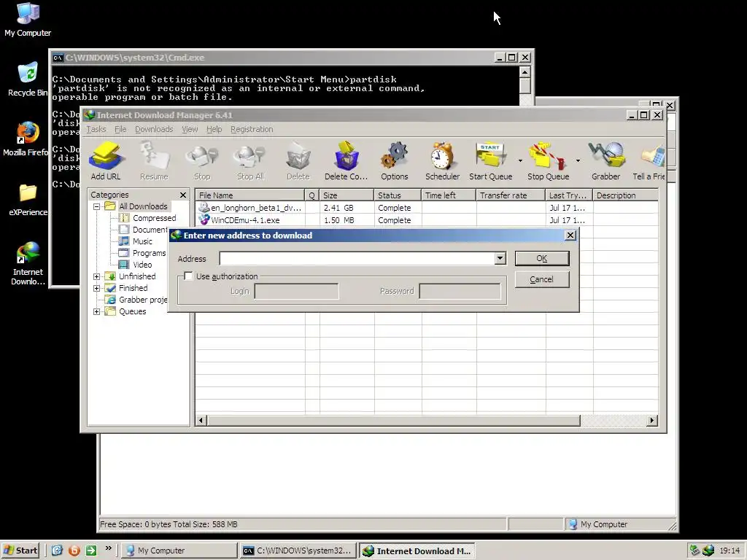Click the green arrow quick launch icon
This screenshot has height=560, width=747.
click(91, 551)
